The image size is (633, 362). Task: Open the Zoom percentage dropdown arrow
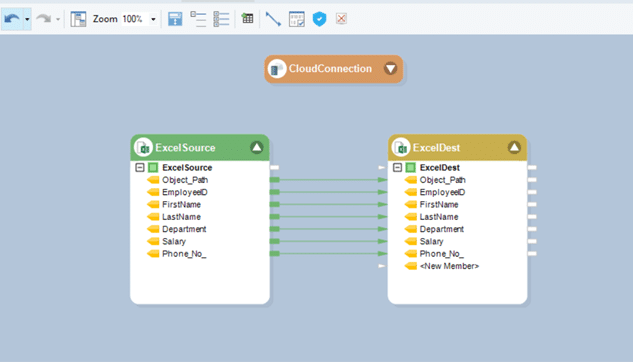pos(153,19)
